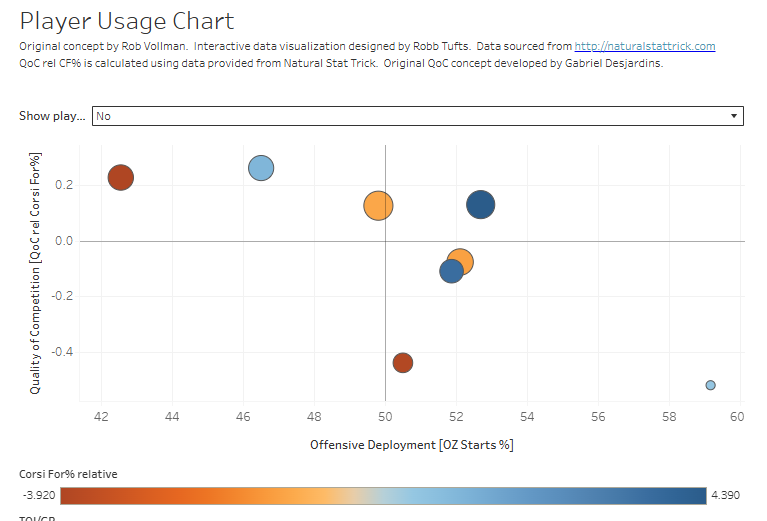Click the Show play... filter label
The image size is (767, 521).
[x=52, y=116]
